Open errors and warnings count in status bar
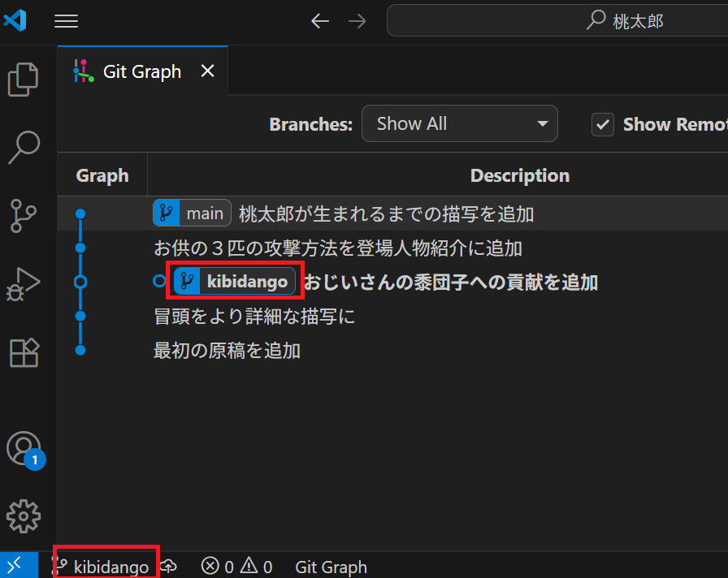The width and height of the screenshot is (728, 578). (236, 567)
